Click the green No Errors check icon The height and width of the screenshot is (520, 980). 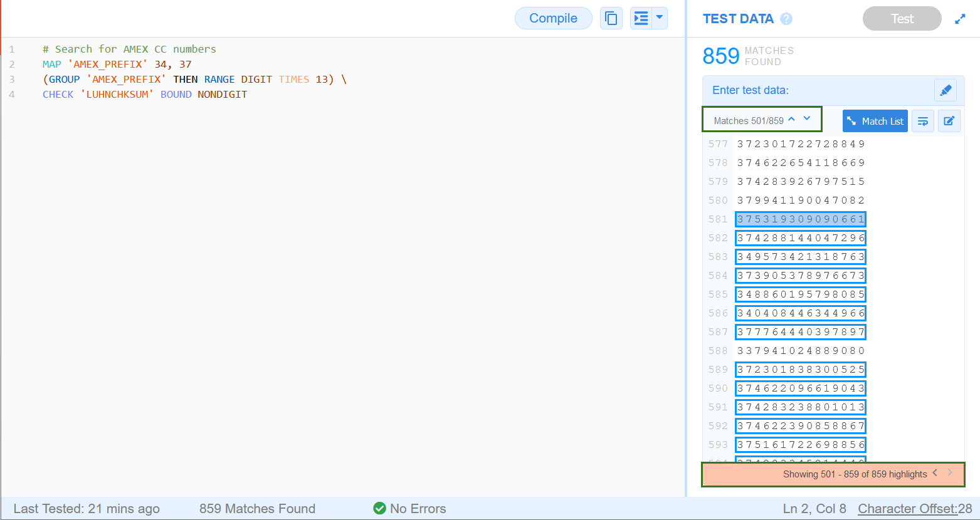tap(379, 508)
